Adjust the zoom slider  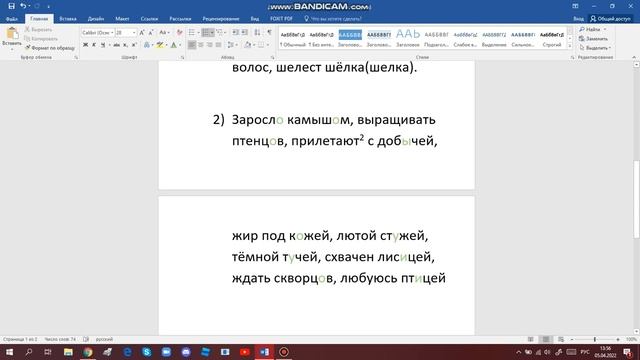pyautogui.click(x=595, y=339)
